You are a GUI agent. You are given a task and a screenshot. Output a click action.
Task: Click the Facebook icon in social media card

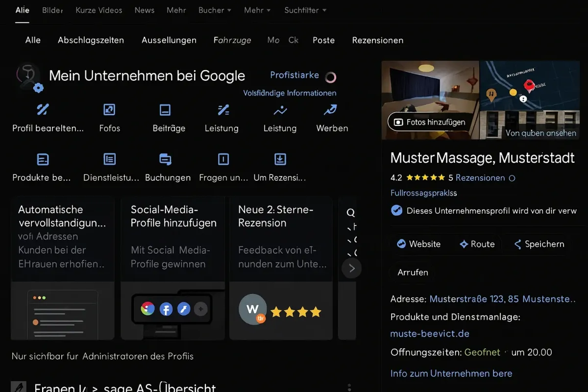coord(166,309)
